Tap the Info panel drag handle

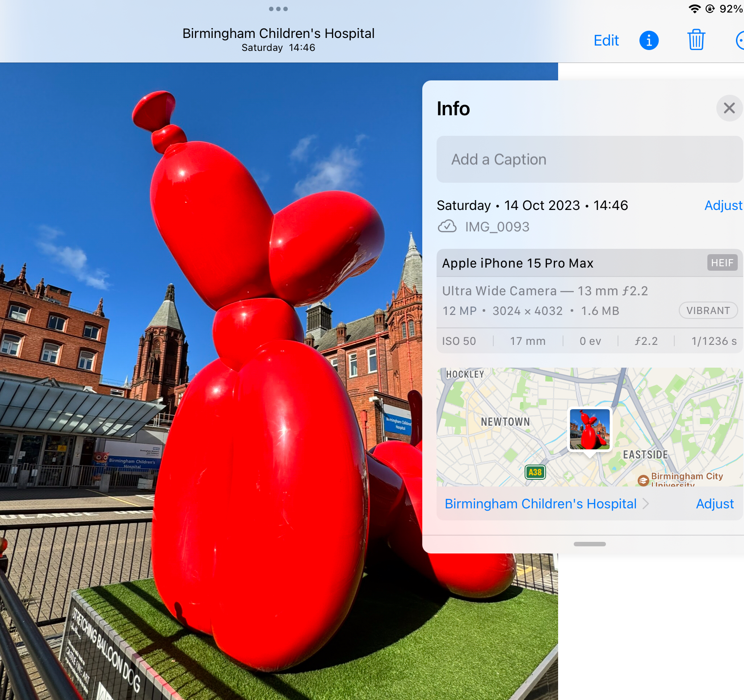click(590, 544)
